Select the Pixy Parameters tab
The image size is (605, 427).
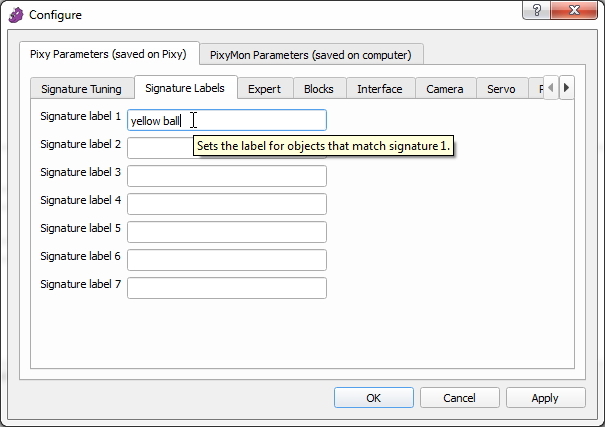[108, 54]
